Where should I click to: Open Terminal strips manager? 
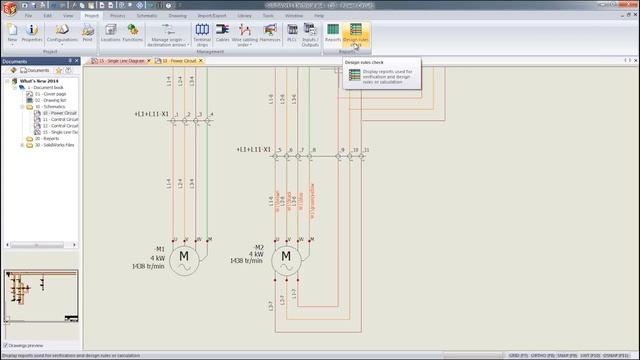pyautogui.click(x=202, y=35)
